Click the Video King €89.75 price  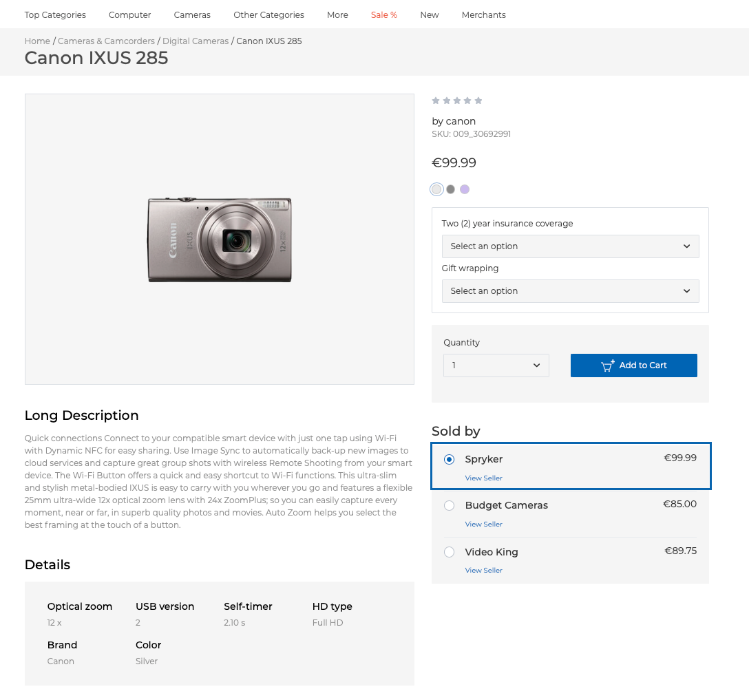point(681,551)
